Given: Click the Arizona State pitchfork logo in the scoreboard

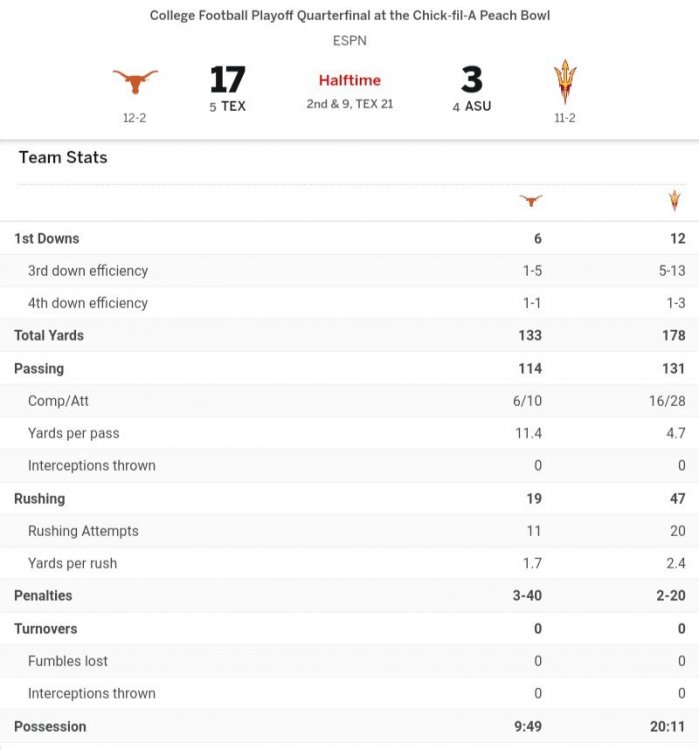Looking at the screenshot, I should click(x=565, y=82).
